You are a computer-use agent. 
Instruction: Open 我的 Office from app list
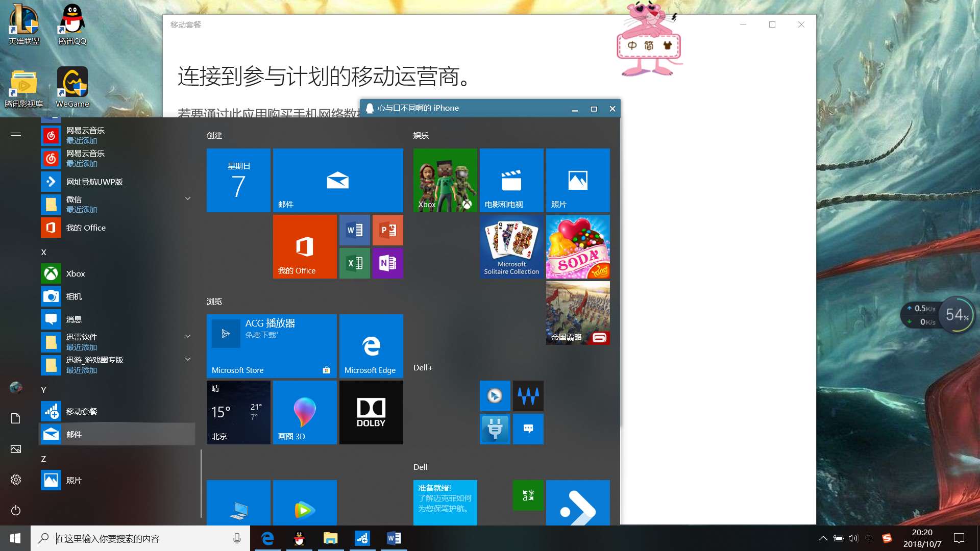pyautogui.click(x=117, y=228)
